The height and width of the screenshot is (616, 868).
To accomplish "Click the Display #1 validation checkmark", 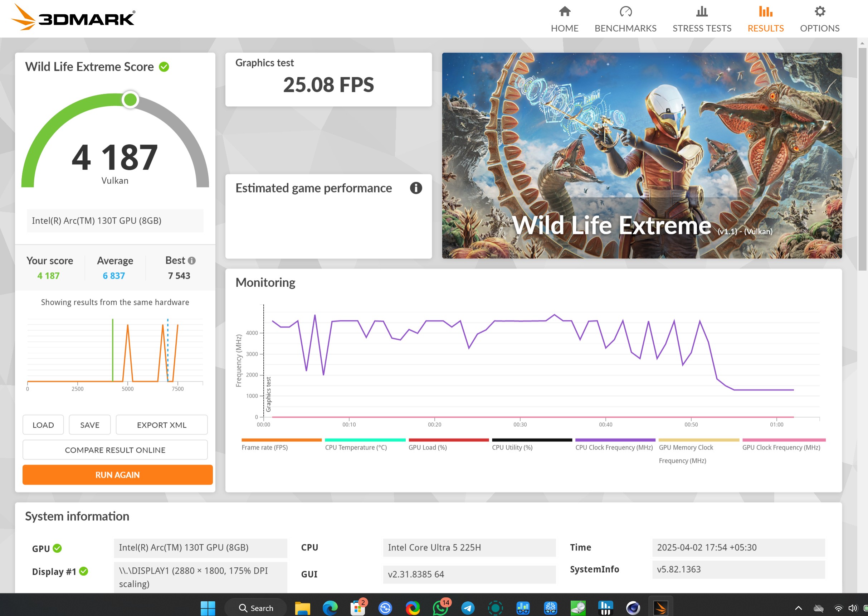I will [84, 571].
